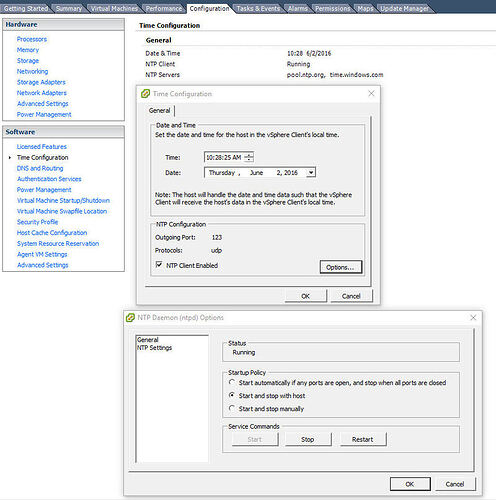Viewport: 496px width, 500px height.
Task: Open the Tasks & Events tab
Action: point(258,8)
